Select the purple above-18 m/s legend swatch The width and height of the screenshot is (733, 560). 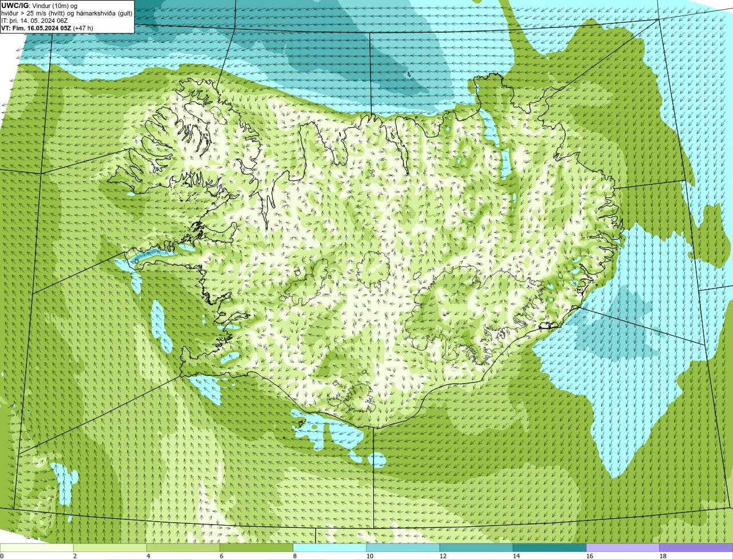pyautogui.click(x=696, y=547)
